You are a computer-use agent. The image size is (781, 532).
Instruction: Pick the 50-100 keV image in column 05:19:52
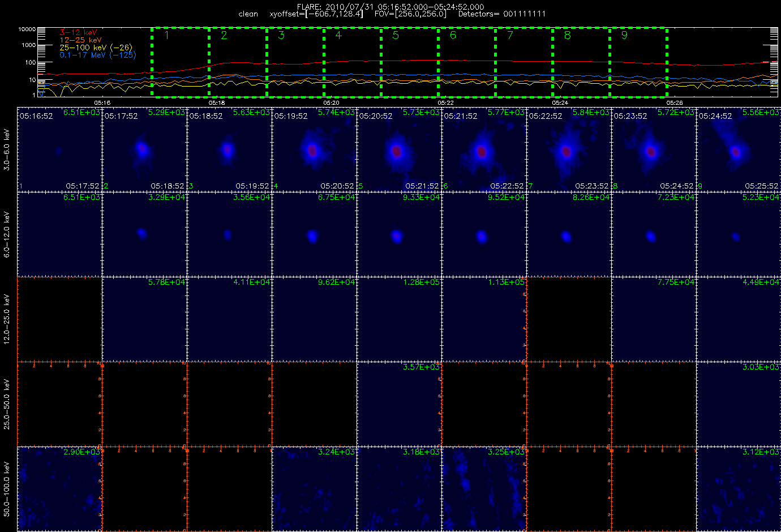[x=315, y=489]
